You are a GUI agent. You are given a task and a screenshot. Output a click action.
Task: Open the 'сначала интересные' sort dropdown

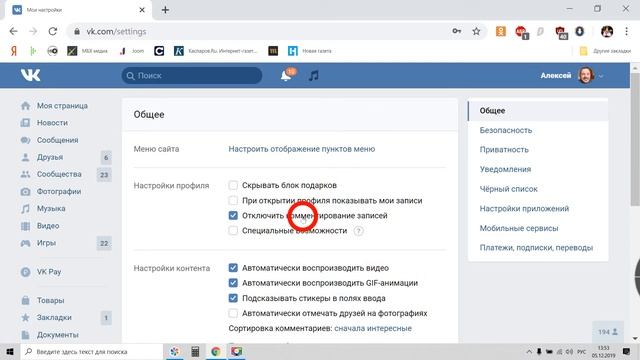click(x=373, y=328)
